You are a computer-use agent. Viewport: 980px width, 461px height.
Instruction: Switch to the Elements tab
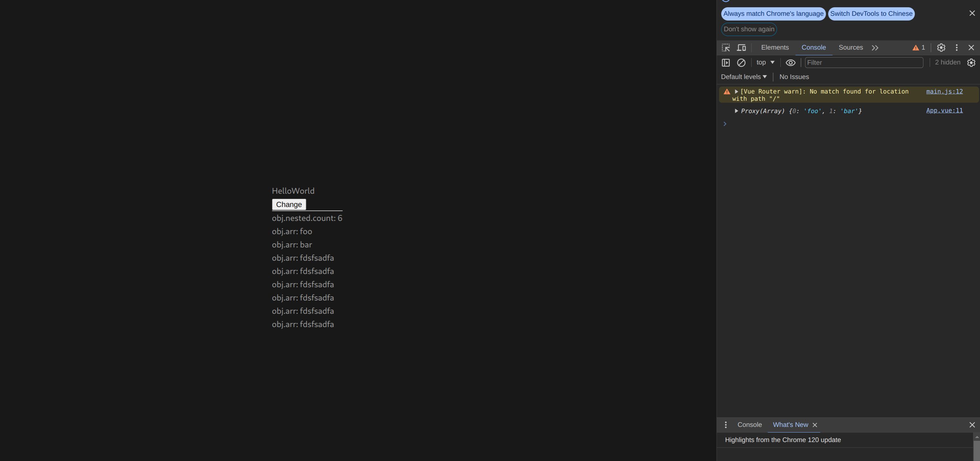(x=775, y=47)
